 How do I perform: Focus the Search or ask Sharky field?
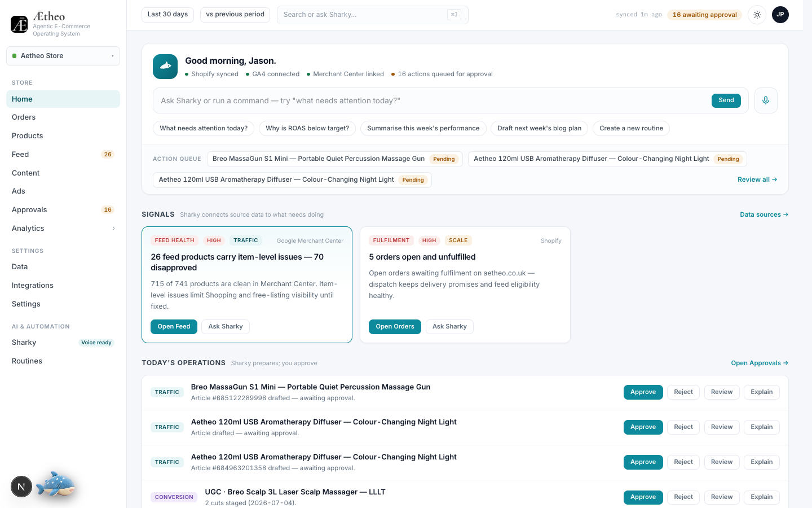(x=372, y=15)
